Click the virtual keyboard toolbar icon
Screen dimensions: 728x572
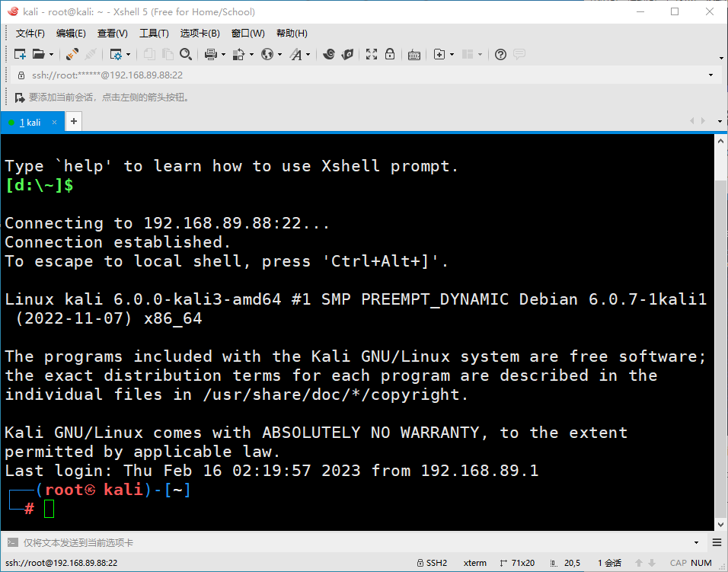click(414, 56)
